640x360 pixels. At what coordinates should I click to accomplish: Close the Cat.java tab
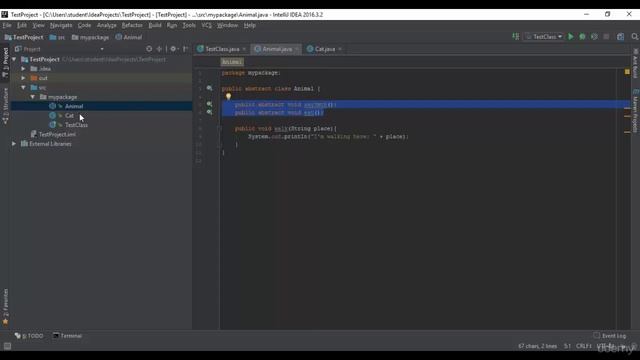point(340,49)
